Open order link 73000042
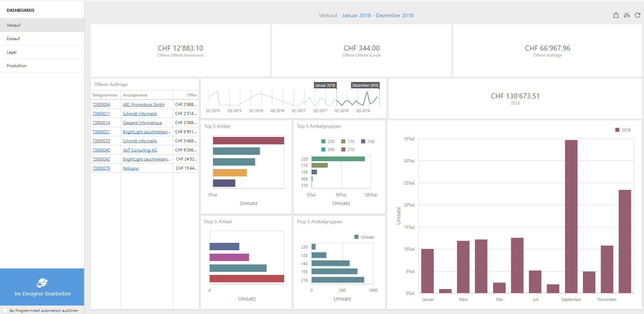Viewport: 644px width, 314px height. click(x=101, y=159)
